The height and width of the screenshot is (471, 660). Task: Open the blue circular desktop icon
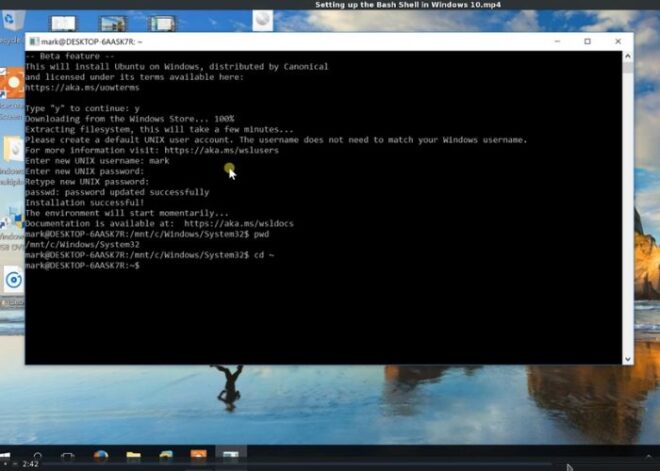click(x=13, y=279)
